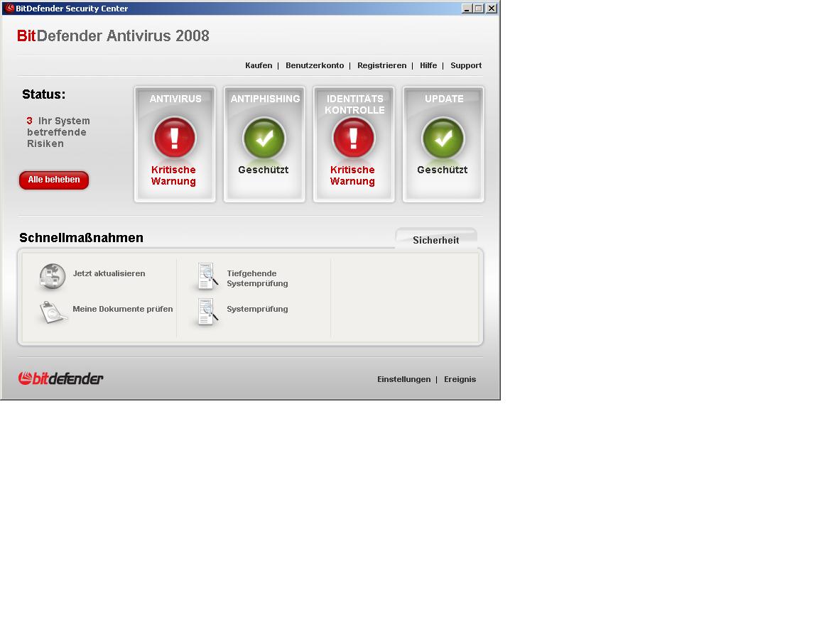The height and width of the screenshot is (644, 824).
Task: Click the magnifier document icon beside Systemprüfung
Action: pos(207,312)
